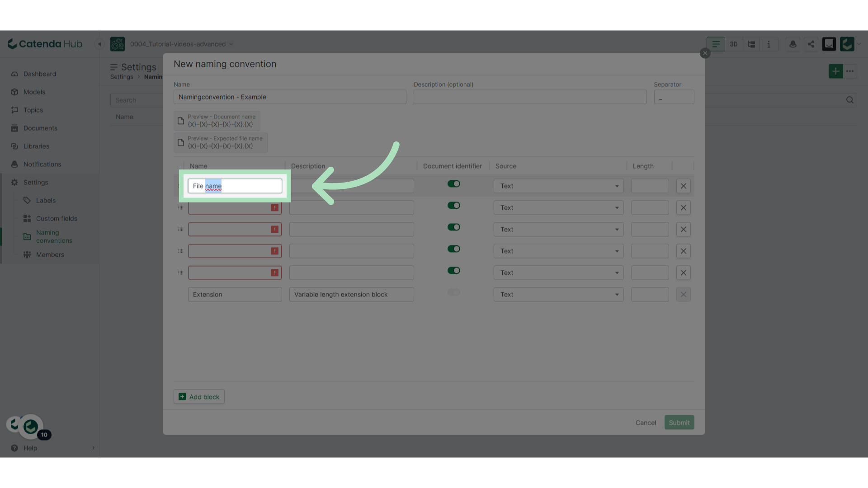This screenshot has width=868, height=488.
Task: Open Source dropdown for fourth block row
Action: 559,251
